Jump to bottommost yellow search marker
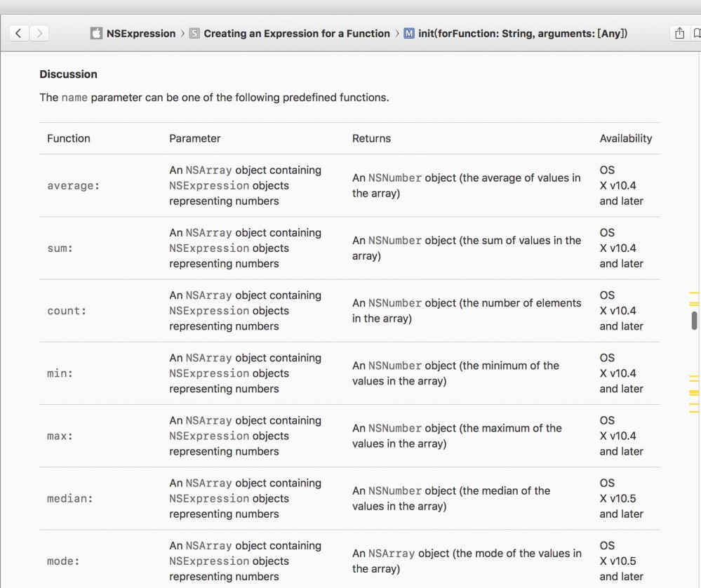 point(694,410)
